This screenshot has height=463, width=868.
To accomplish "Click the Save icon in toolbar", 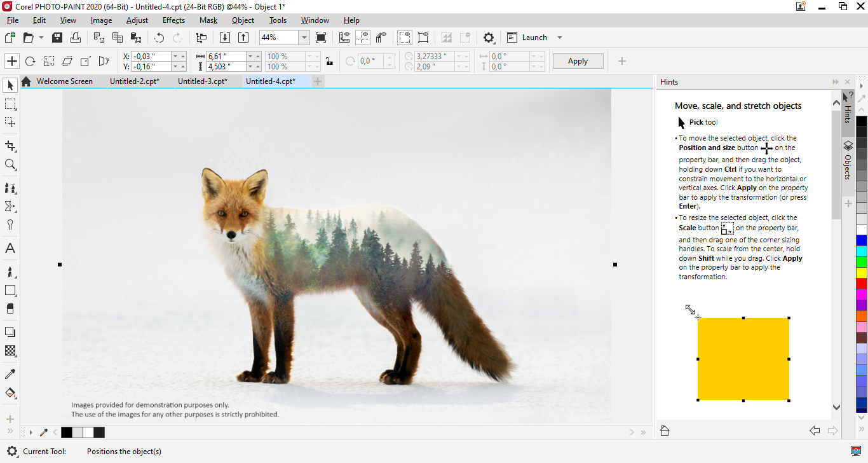I will [x=57, y=38].
